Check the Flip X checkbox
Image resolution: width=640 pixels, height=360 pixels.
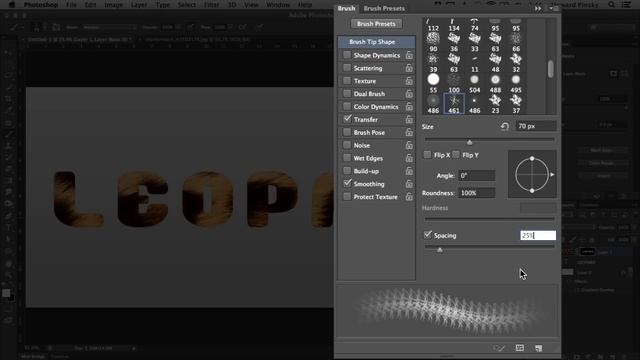(427, 155)
